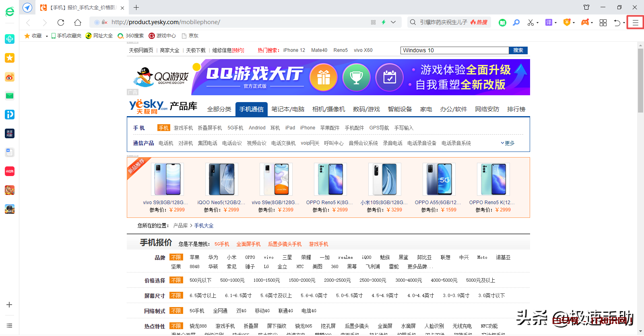Click the Windows 10 search input field
This screenshot has width=644, height=336.
tap(454, 50)
